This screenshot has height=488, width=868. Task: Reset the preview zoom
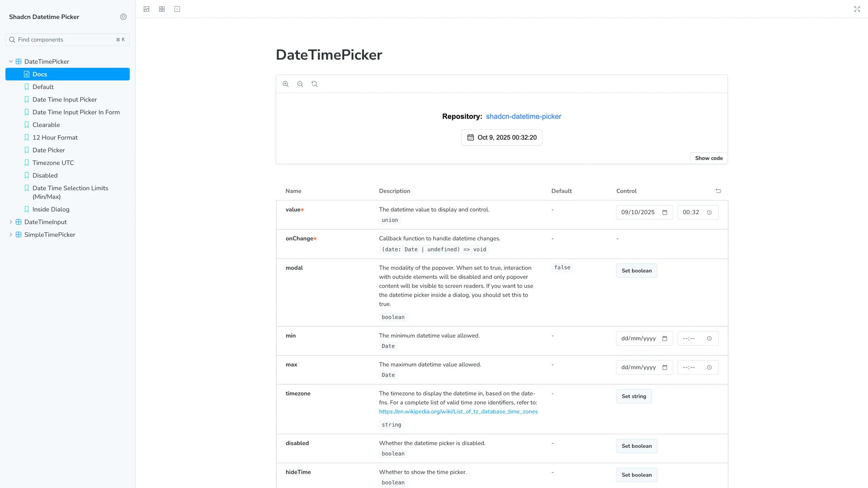click(315, 84)
